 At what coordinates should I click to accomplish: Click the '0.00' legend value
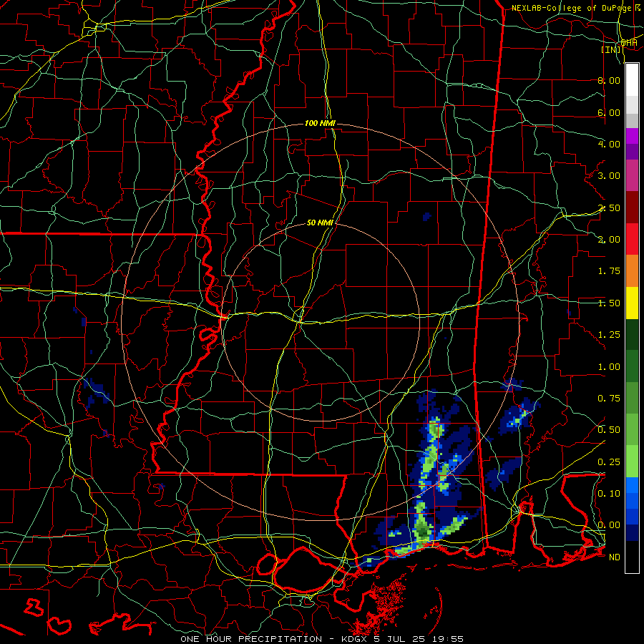click(609, 525)
